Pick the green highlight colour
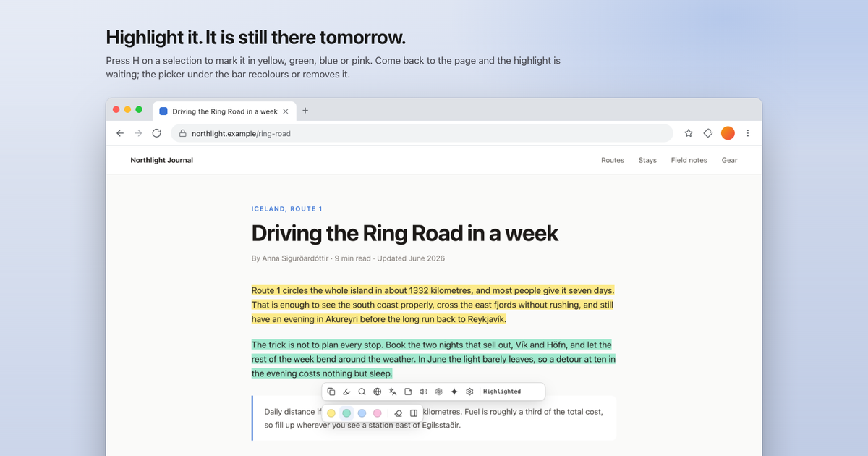The image size is (868, 456). (x=346, y=413)
